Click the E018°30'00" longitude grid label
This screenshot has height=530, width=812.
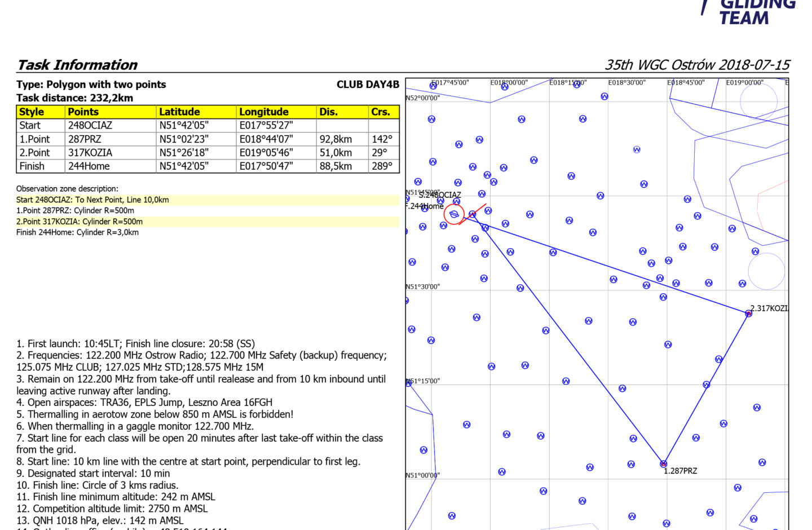626,82
